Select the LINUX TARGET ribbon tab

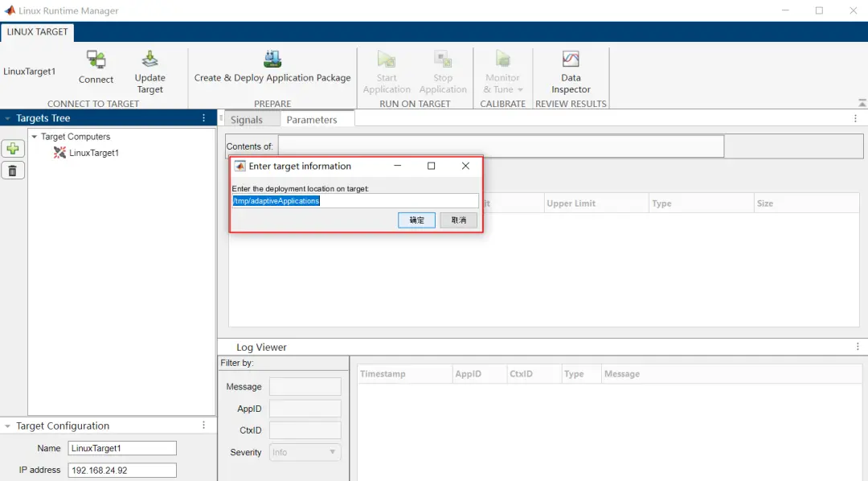click(37, 31)
